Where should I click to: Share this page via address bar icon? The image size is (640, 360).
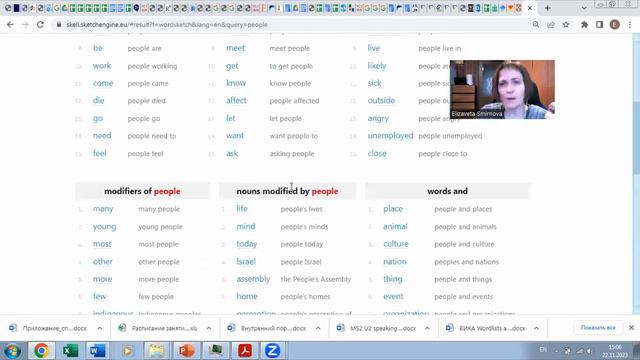(x=551, y=24)
